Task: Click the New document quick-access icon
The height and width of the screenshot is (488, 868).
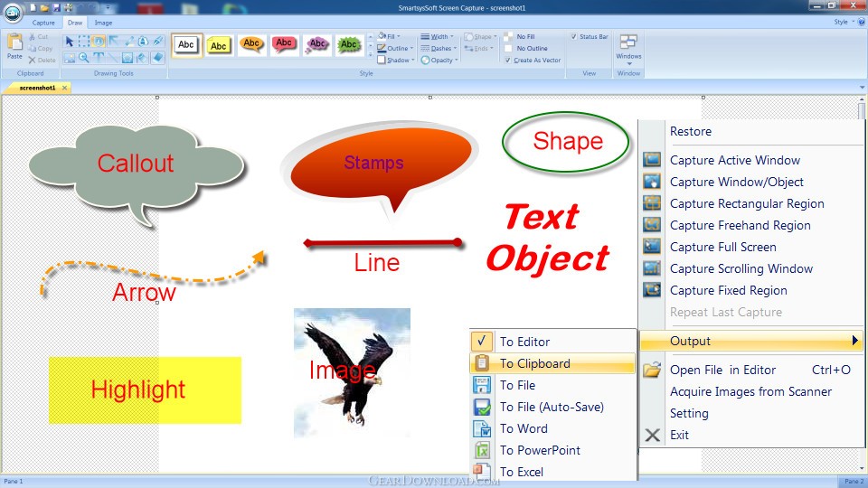Action: (x=33, y=8)
